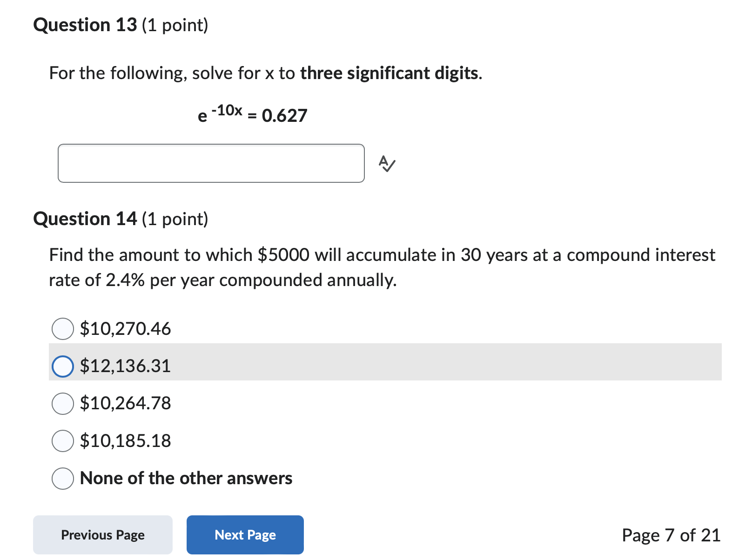Click the Next Page button
Image resolution: width=739 pixels, height=560 pixels.
(x=245, y=535)
